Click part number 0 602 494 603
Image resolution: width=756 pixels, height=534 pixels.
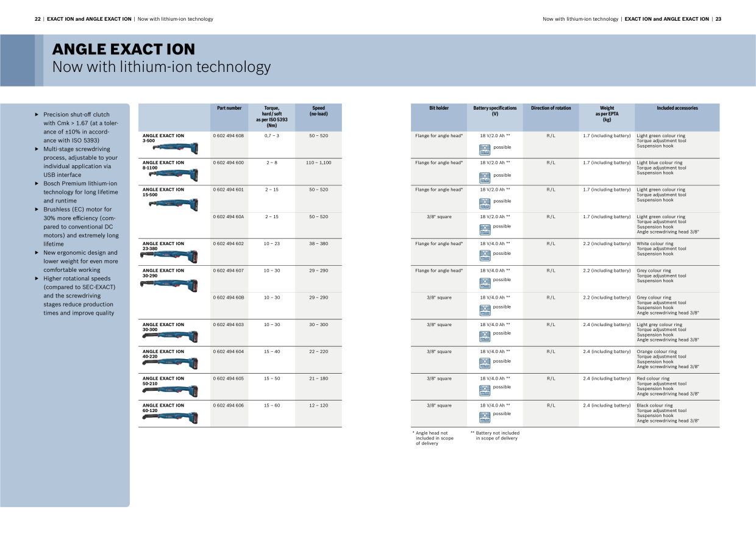(x=228, y=325)
